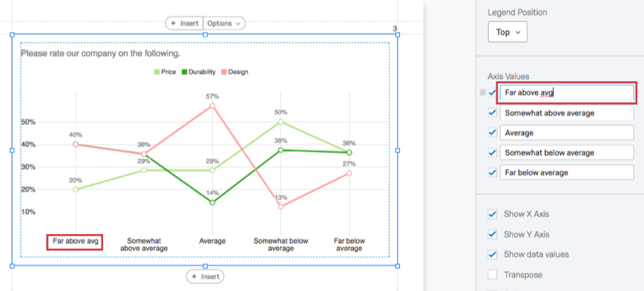Image resolution: width=644 pixels, height=291 pixels.
Task: Click the Design legend pink swatch
Action: coord(224,72)
